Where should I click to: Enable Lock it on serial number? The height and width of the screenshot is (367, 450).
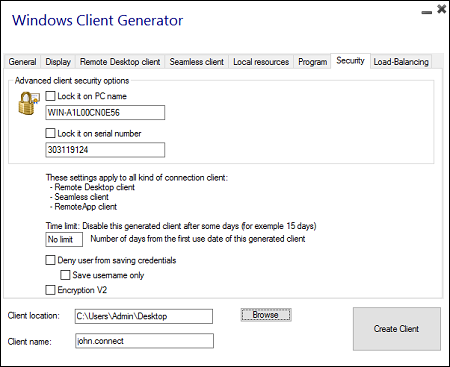tap(50, 133)
